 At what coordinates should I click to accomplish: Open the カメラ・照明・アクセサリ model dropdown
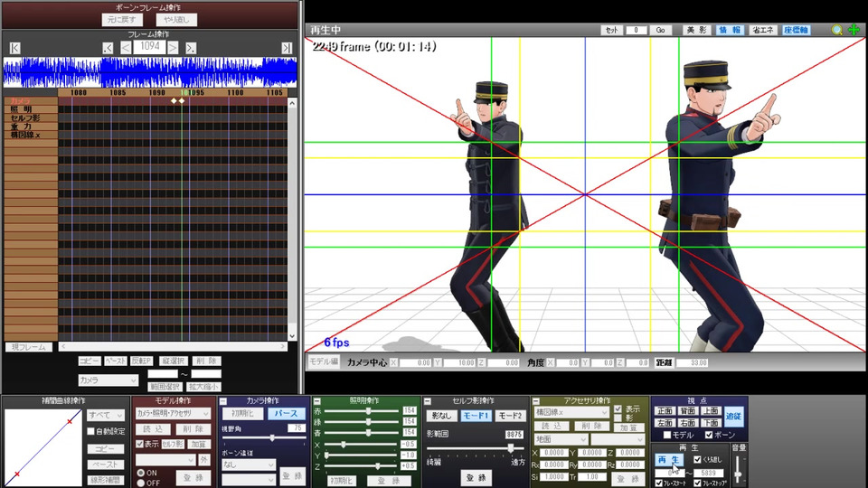click(x=171, y=413)
